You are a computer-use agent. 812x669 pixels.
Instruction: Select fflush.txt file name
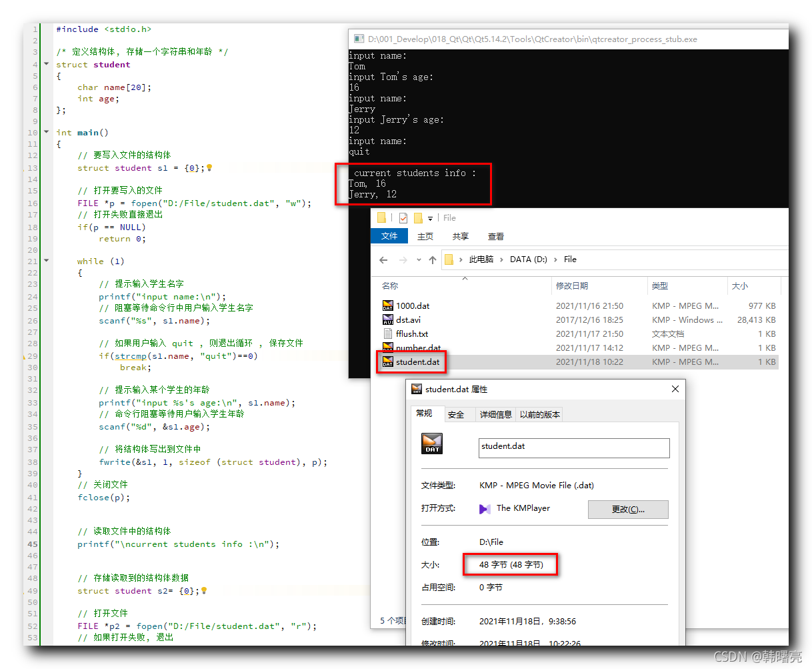tap(412, 333)
